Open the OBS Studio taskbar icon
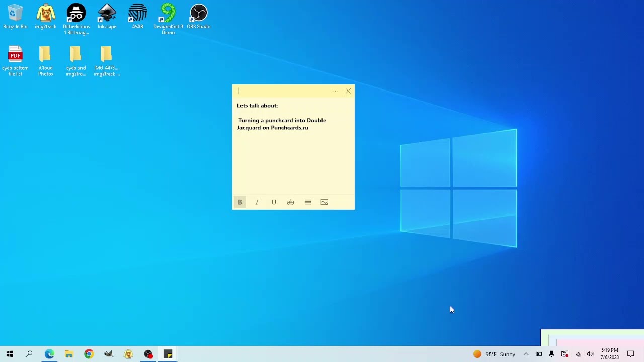The width and height of the screenshot is (644, 362). (x=148, y=354)
